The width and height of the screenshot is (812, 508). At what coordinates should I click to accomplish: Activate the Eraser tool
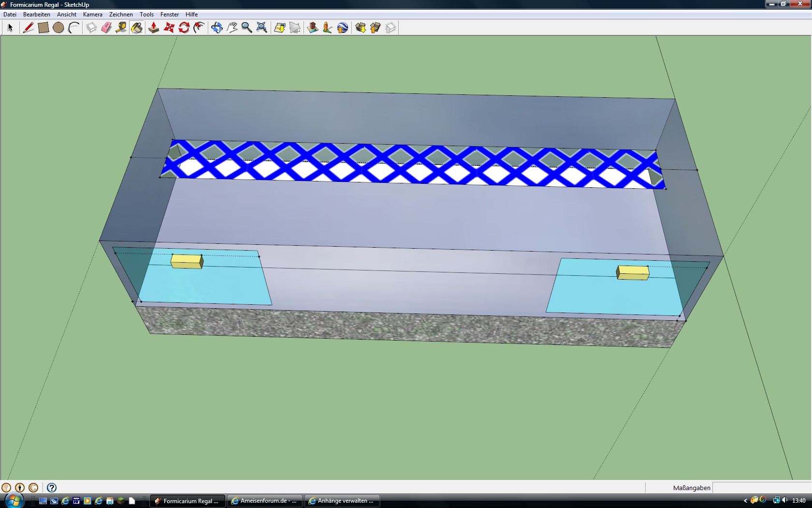pos(106,28)
